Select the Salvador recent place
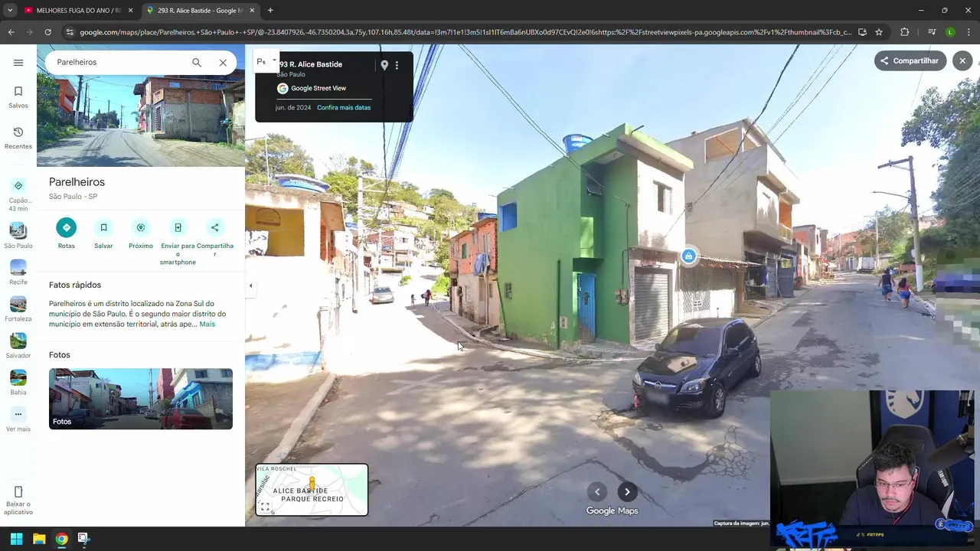This screenshot has height=551, width=980. point(18,346)
